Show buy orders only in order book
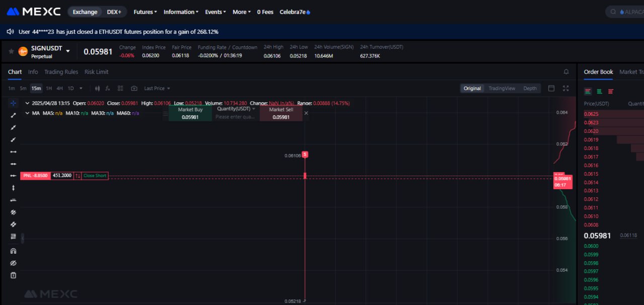This screenshot has height=305, width=644. pyautogui.click(x=599, y=91)
